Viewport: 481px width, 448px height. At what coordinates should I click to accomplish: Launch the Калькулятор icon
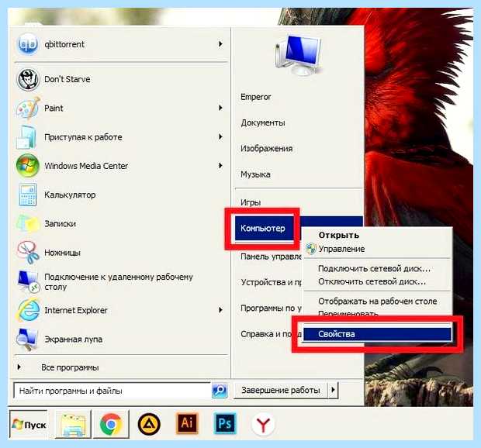tap(28, 195)
